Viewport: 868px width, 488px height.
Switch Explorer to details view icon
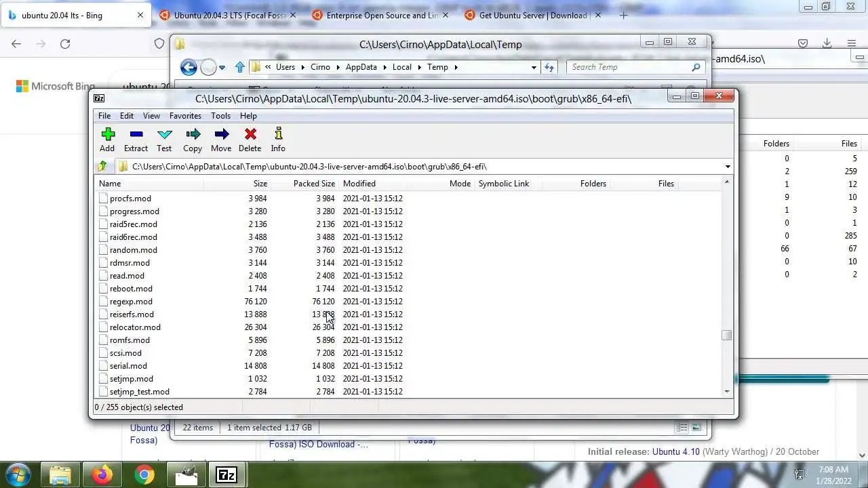tap(682, 428)
